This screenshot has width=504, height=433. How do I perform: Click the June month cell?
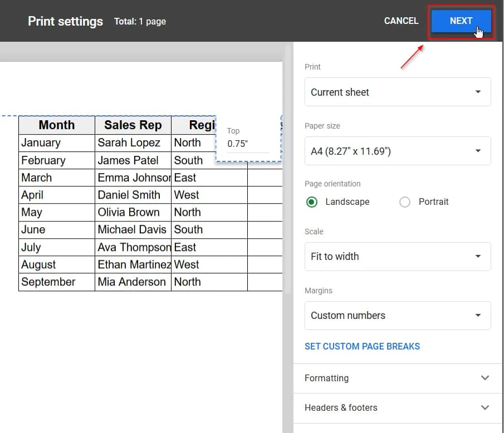point(57,230)
